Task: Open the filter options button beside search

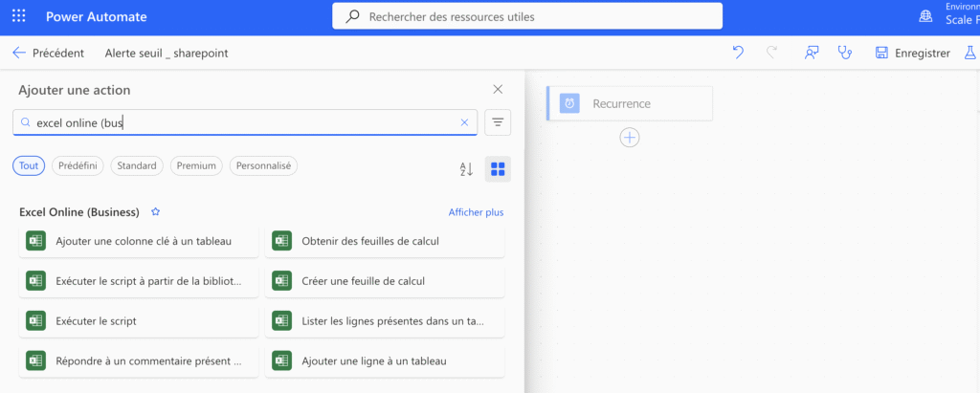Action: point(498,122)
